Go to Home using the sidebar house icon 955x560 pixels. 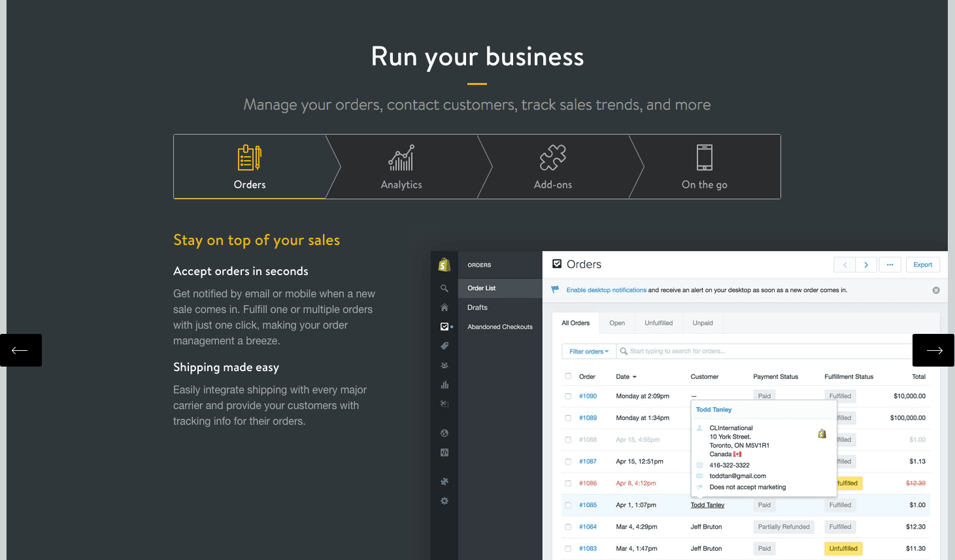444,307
